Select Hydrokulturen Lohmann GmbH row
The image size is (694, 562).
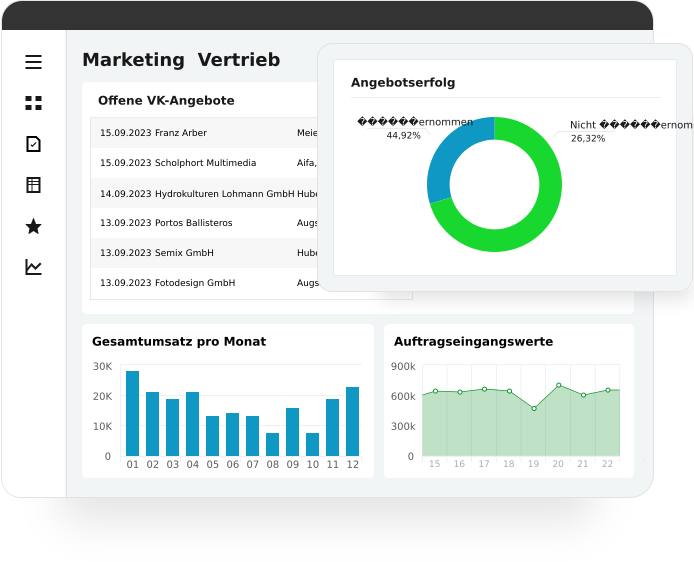(x=200, y=194)
